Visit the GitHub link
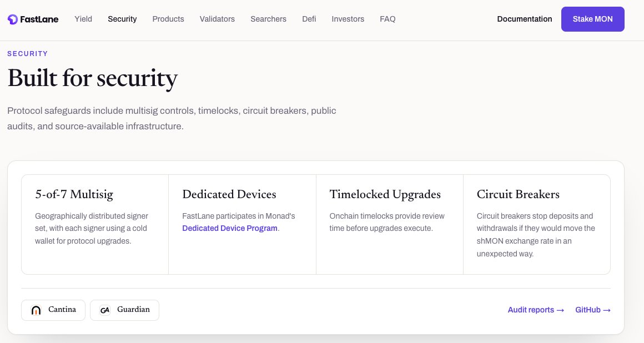 click(593, 310)
